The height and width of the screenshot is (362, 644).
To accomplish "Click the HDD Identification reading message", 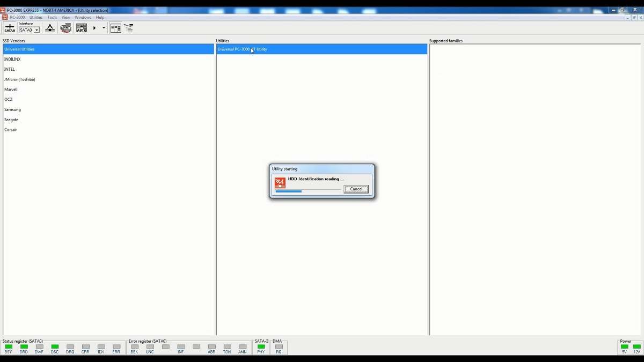I will tap(316, 179).
